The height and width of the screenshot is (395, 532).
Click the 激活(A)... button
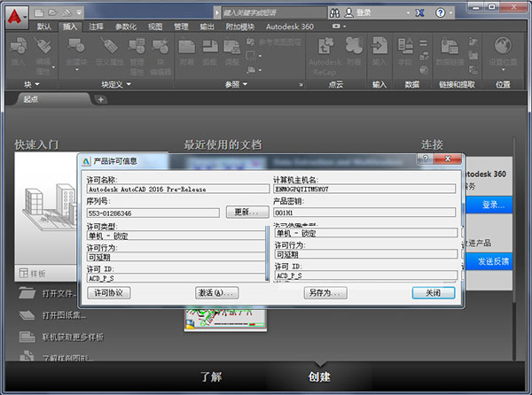coord(216,292)
